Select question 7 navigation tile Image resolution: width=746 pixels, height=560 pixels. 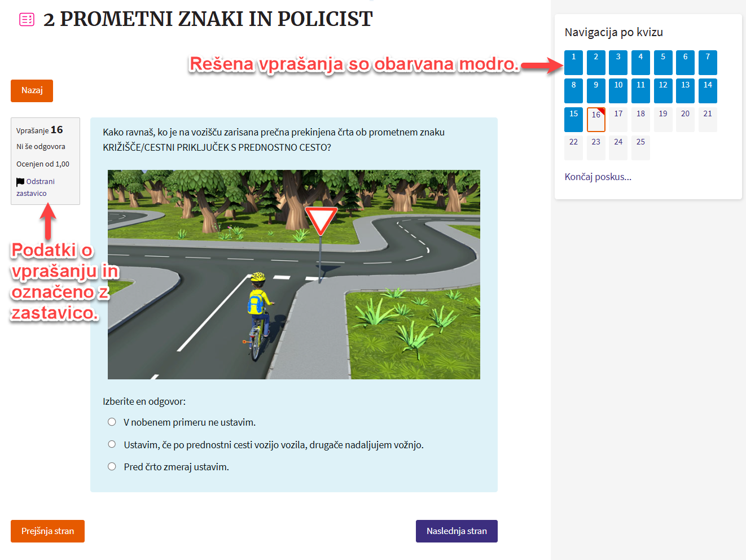[708, 63]
